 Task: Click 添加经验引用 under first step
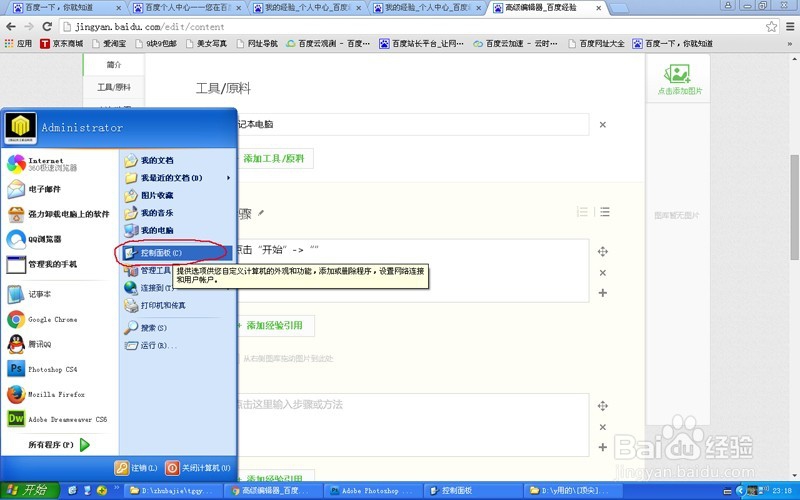[x=274, y=326]
